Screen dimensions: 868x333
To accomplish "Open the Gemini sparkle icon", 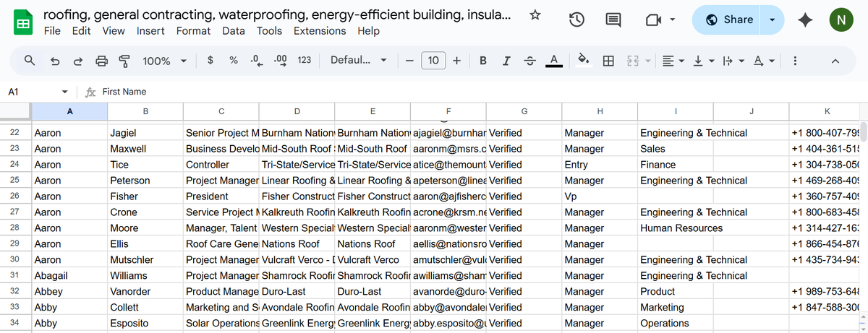I will click(805, 21).
